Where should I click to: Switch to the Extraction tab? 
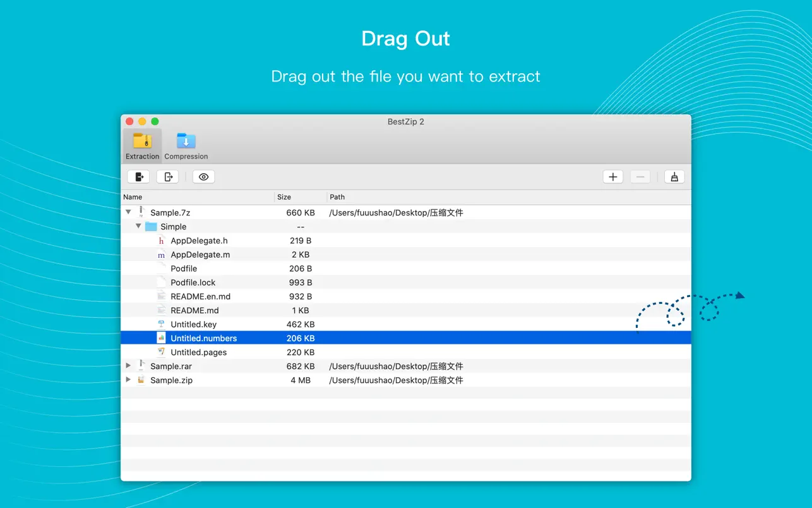(x=142, y=146)
